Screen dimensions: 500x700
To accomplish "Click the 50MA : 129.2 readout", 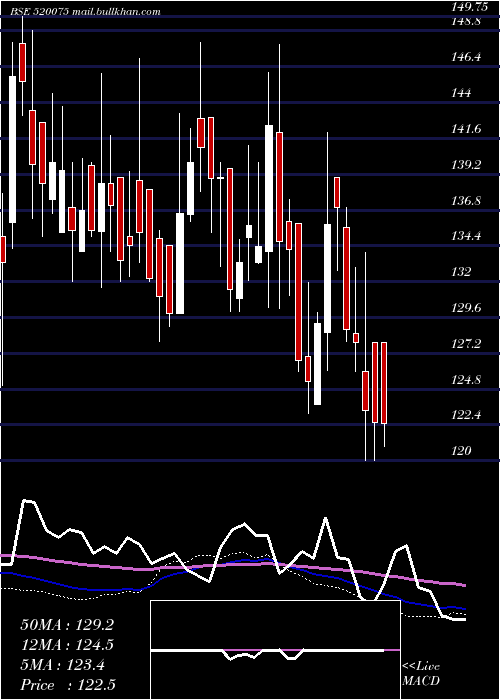I will [x=67, y=625].
